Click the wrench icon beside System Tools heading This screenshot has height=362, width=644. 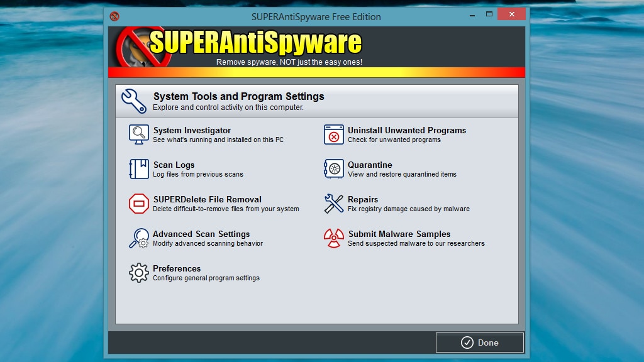click(134, 101)
